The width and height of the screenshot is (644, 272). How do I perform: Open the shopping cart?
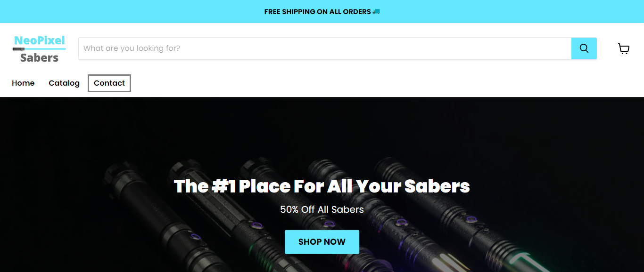click(x=624, y=48)
